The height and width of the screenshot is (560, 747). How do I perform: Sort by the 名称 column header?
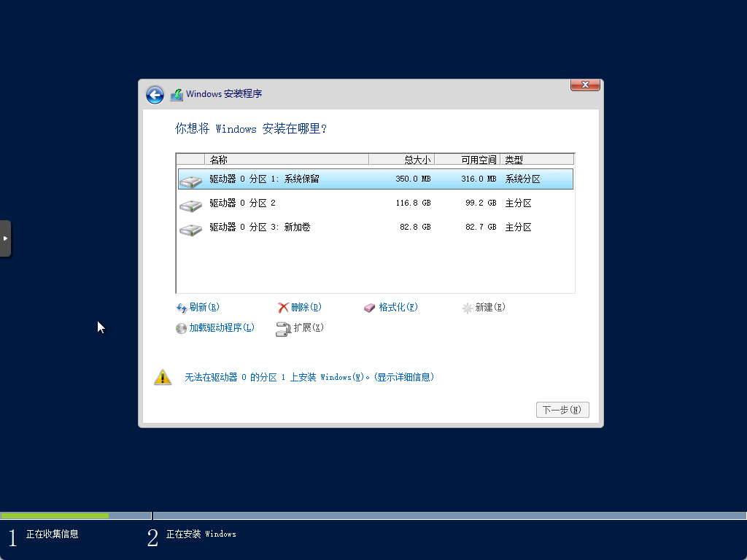coord(287,160)
